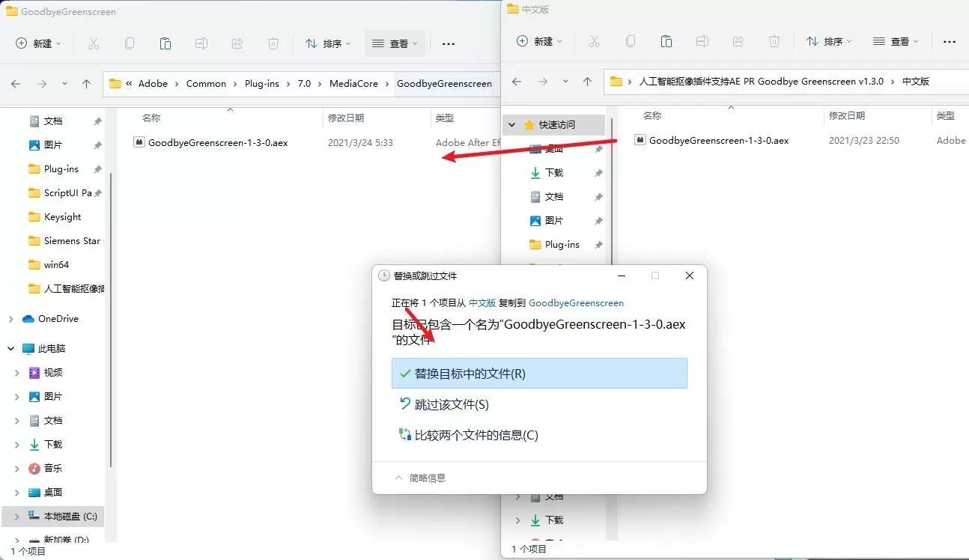This screenshot has height=560, width=969.
Task: Click the copy icon in 中文版 window toolbar
Action: tap(631, 41)
